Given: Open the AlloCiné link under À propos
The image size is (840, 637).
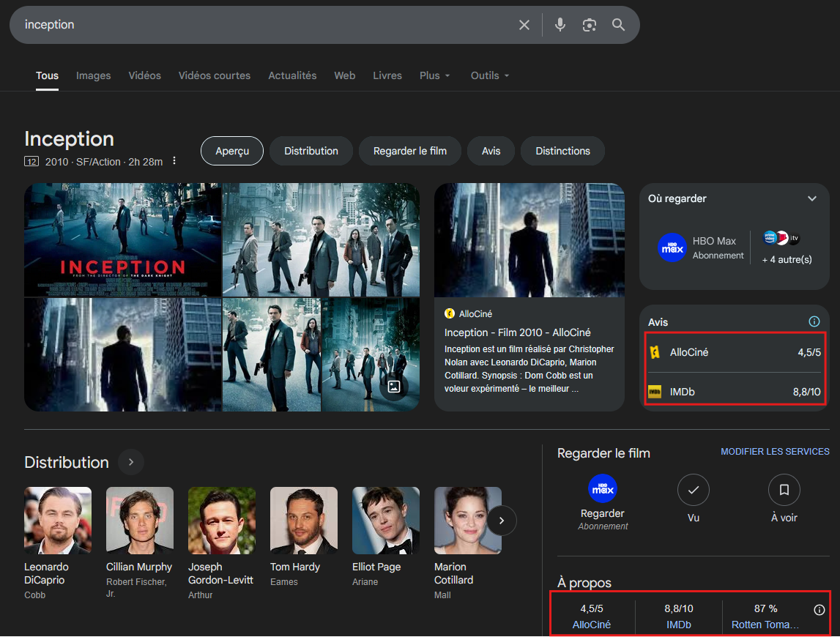Looking at the screenshot, I should (592, 625).
